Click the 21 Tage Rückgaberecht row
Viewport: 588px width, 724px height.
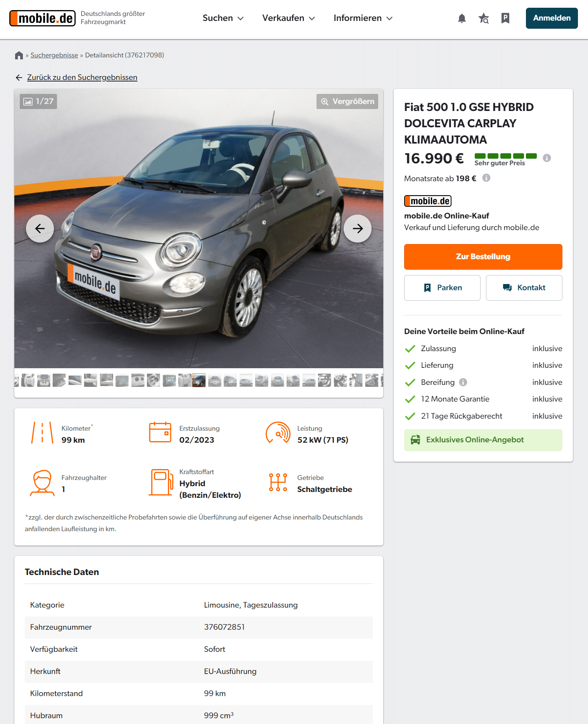coord(483,416)
